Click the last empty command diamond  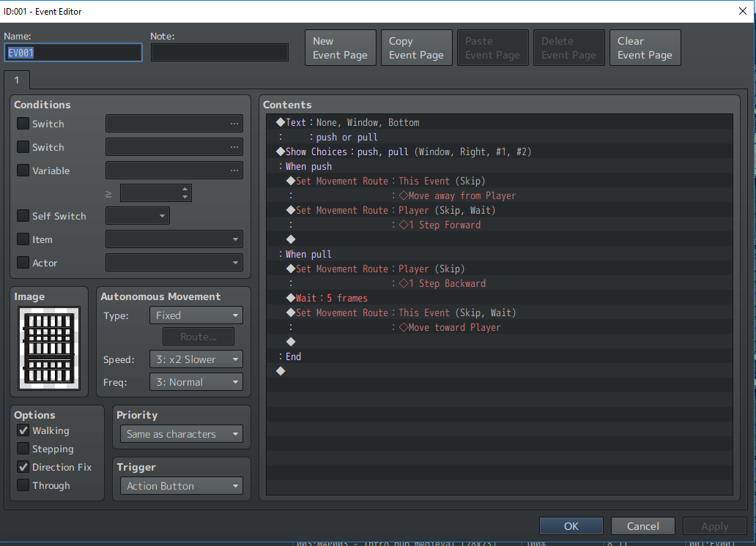click(281, 371)
